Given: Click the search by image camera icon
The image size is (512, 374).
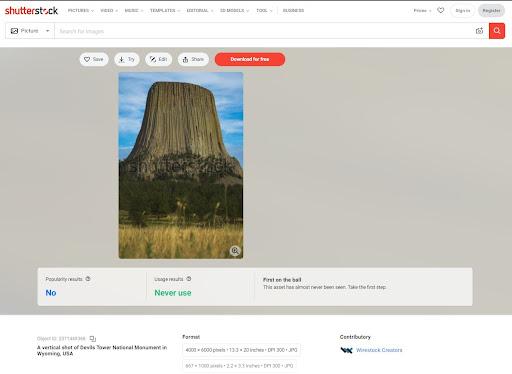Looking at the screenshot, I should click(x=479, y=31).
